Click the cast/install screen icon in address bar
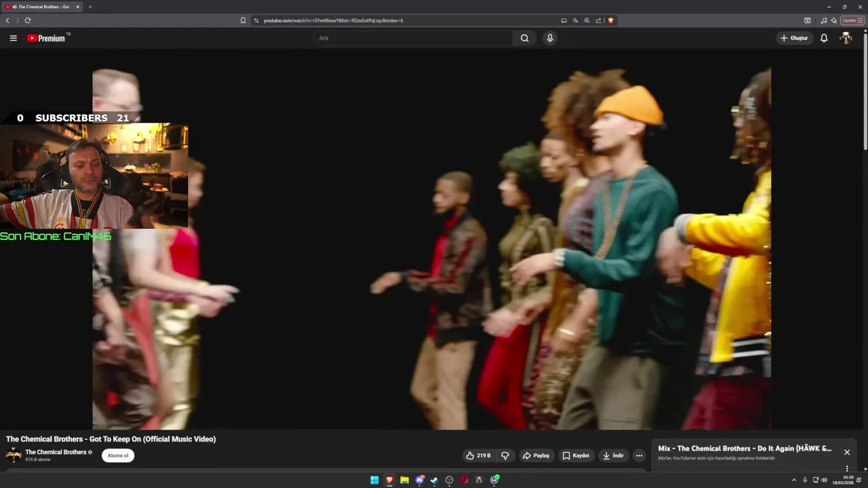Screen dimensions: 868x488 (x=564, y=20)
